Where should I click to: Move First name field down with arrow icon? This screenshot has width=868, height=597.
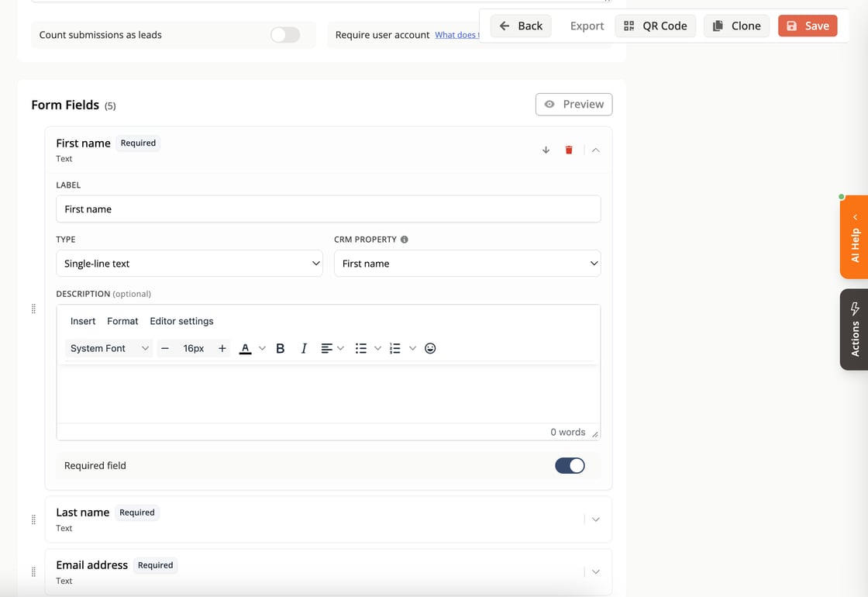click(x=546, y=150)
